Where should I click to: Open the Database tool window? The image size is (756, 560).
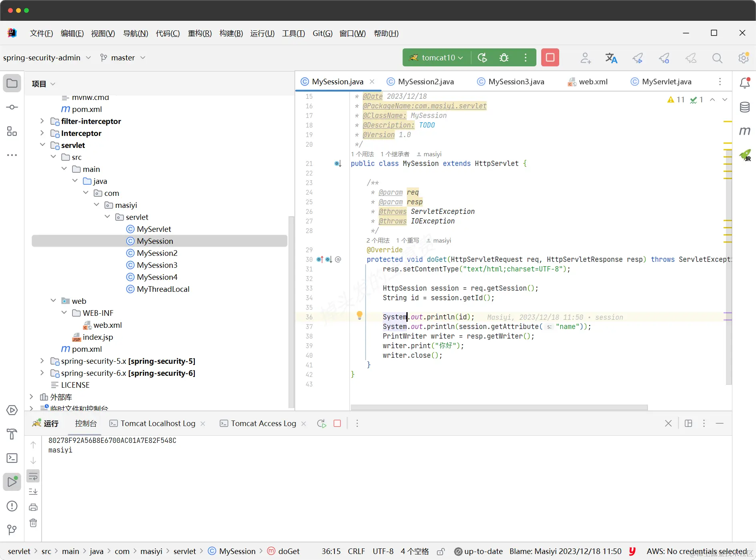point(745,107)
